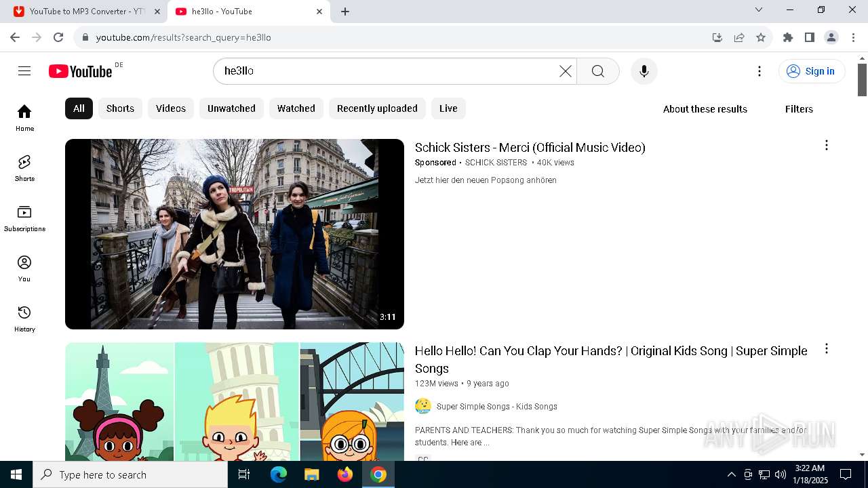Select the Shorts filter chip

click(120, 108)
